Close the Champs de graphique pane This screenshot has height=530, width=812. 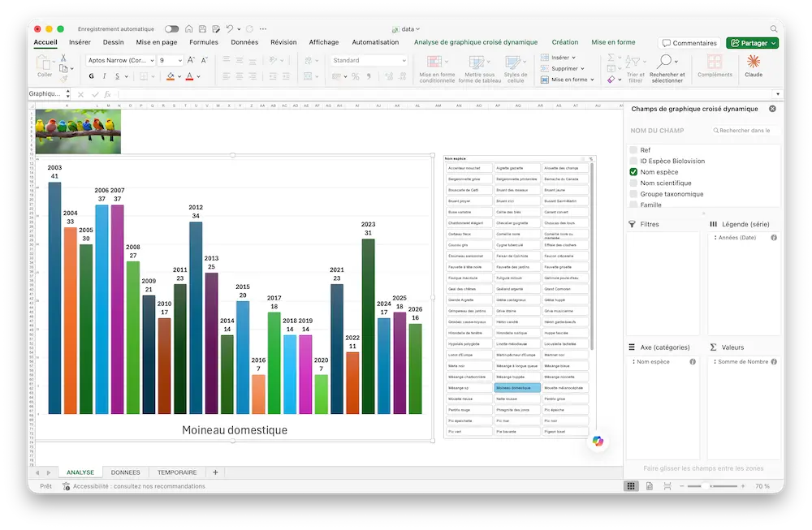point(772,109)
